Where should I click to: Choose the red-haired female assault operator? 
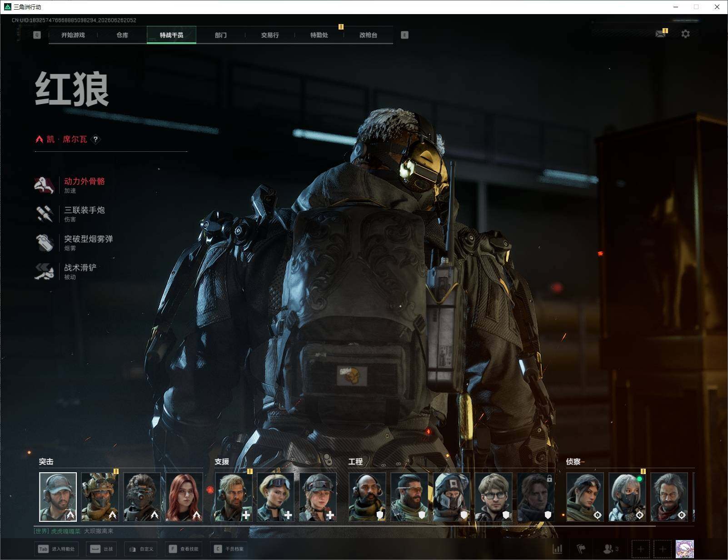184,497
